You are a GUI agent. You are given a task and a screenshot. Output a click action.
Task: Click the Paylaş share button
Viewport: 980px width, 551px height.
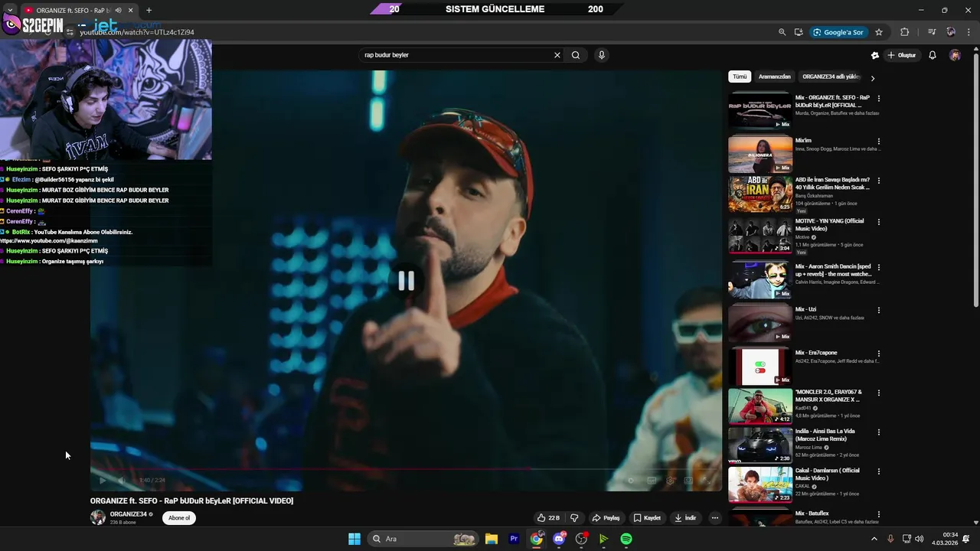click(x=606, y=518)
